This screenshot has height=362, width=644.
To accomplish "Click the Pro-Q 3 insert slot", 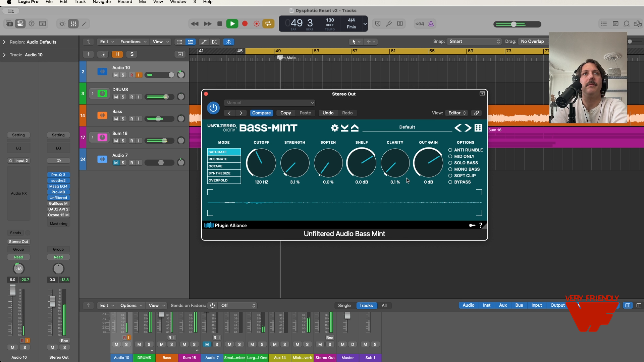I will [x=58, y=175].
